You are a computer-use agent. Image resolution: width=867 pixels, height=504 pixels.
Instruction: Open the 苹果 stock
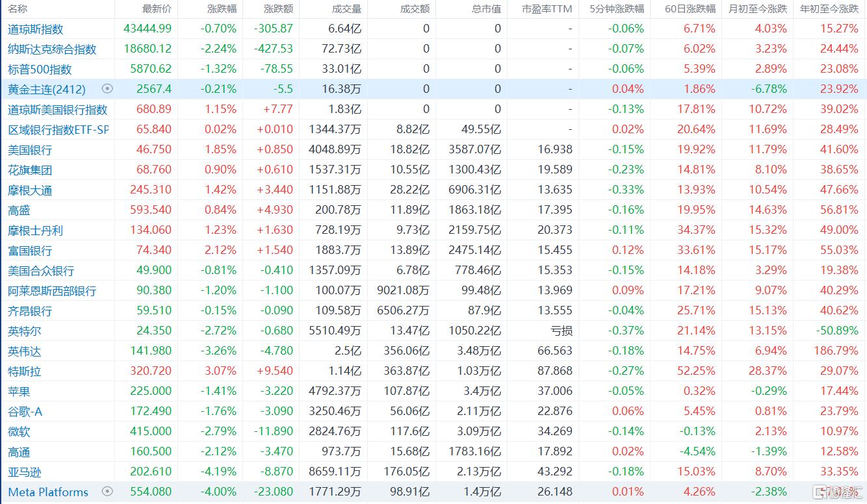coord(19,391)
